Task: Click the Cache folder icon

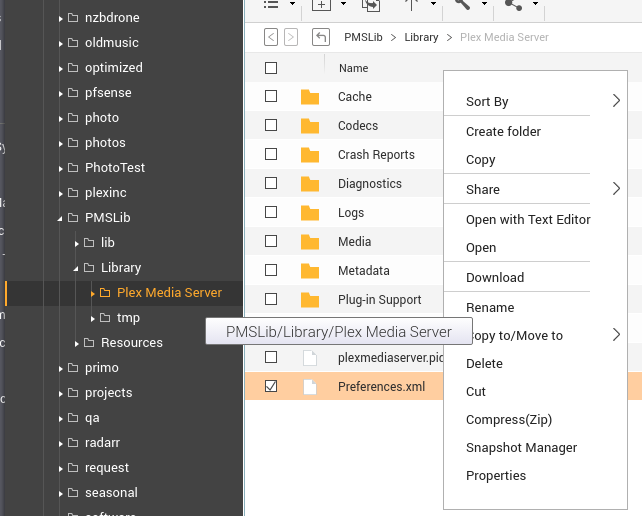Action: 310,97
